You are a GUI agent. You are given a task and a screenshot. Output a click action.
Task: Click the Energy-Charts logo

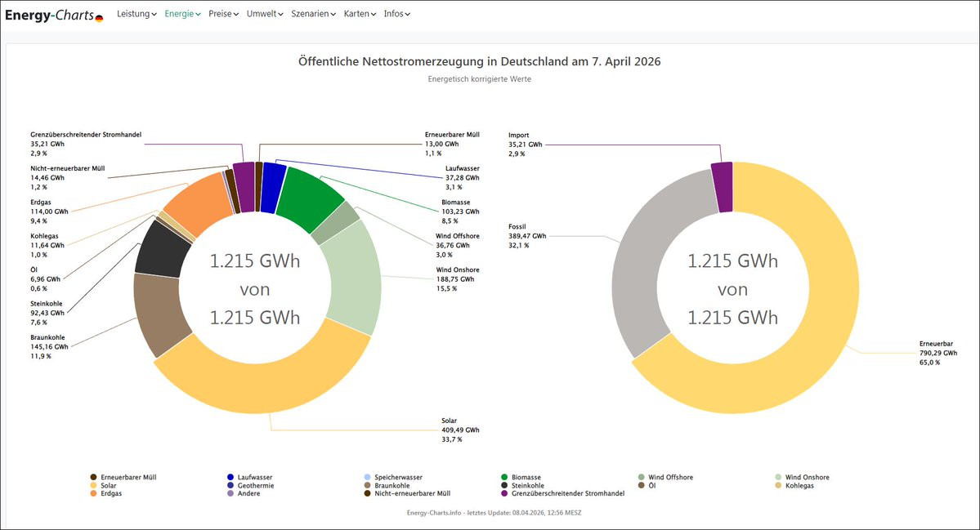pos(54,15)
